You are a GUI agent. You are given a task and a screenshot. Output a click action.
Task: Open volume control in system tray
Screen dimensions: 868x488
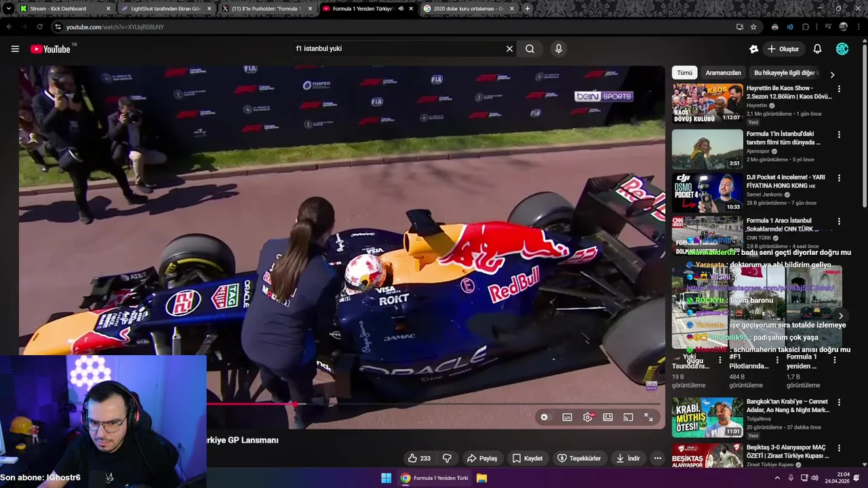(x=814, y=478)
